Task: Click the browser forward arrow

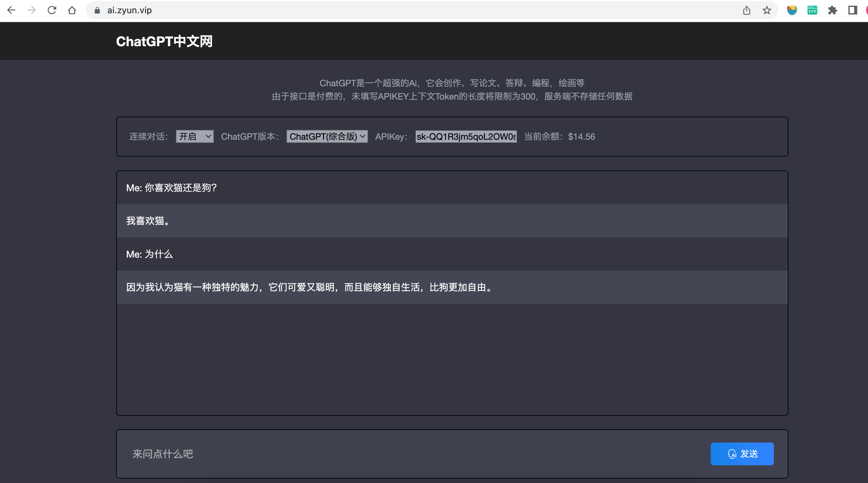Action: (x=32, y=10)
